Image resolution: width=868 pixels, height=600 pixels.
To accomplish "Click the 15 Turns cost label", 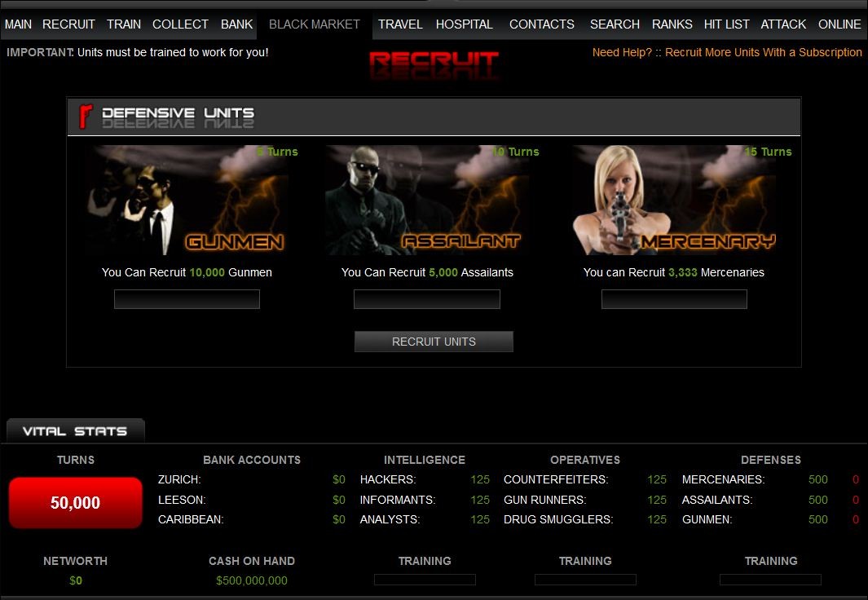I will pyautogui.click(x=769, y=152).
